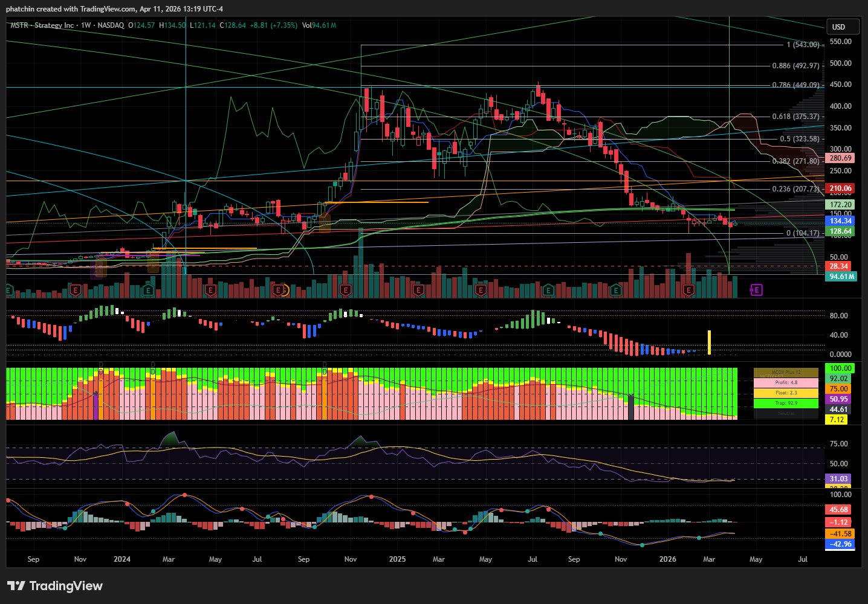Screen dimensions: 868x604
Task: Click the pink Profit: 4.8 legend cell
Action: [786, 383]
